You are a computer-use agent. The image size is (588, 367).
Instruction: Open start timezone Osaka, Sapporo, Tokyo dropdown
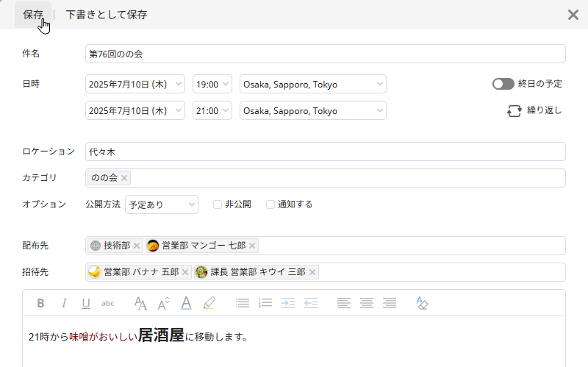point(313,84)
